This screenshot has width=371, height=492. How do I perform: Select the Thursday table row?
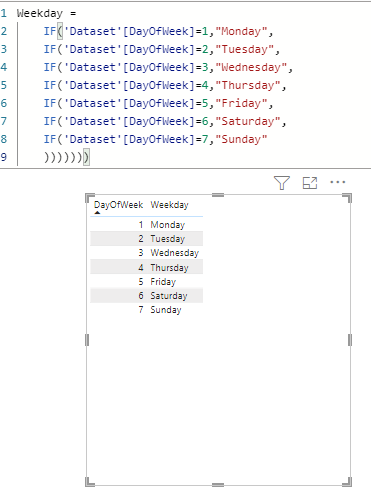pos(146,267)
